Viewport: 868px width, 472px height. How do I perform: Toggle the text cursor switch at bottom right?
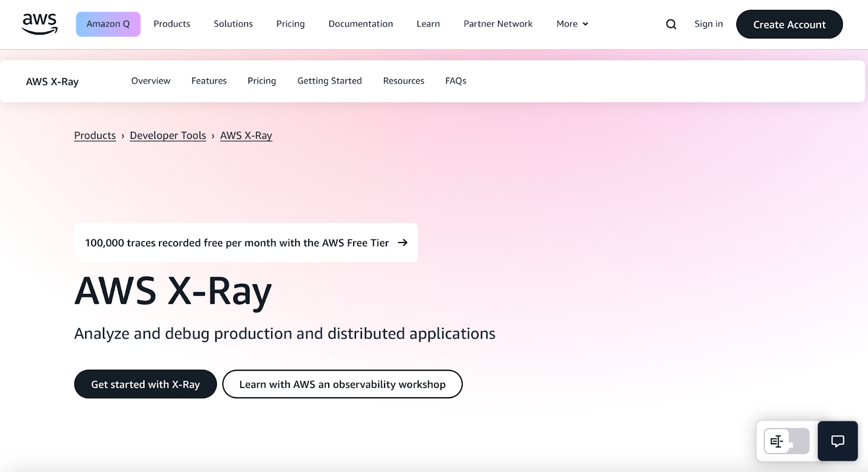787,441
